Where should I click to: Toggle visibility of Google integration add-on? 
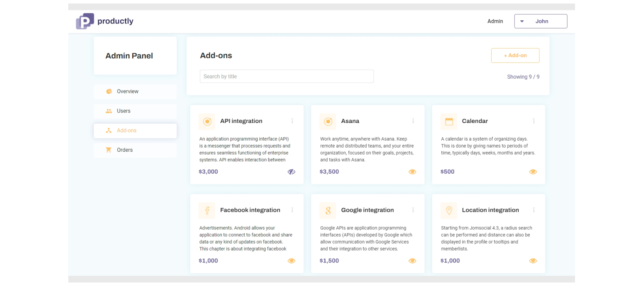tap(412, 261)
